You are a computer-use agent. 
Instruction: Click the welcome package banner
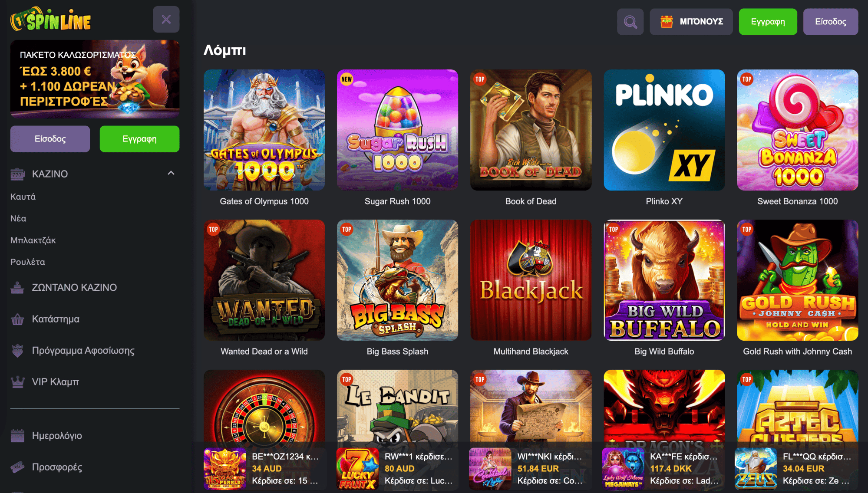(95, 79)
